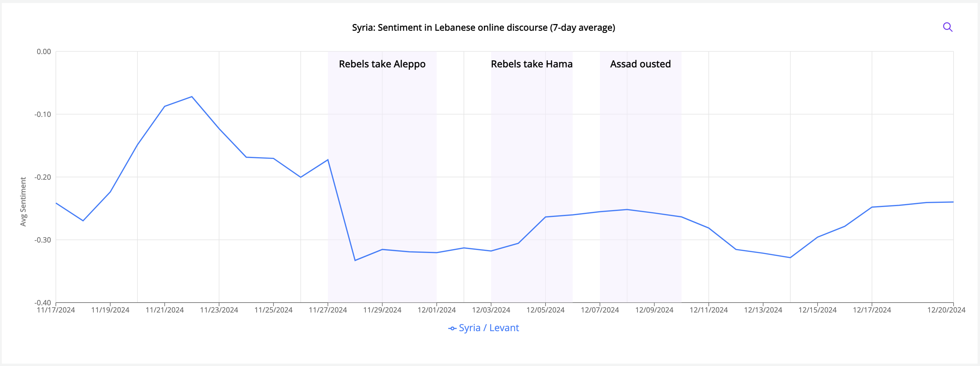Click the 12/13/2024 x-axis date label

click(763, 310)
